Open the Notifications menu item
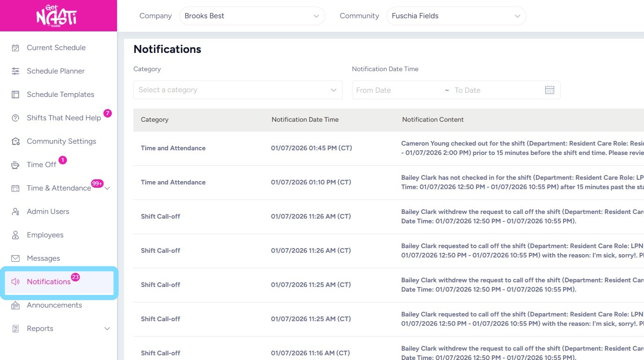Screen dimensions: 644x360 (49, 282)
